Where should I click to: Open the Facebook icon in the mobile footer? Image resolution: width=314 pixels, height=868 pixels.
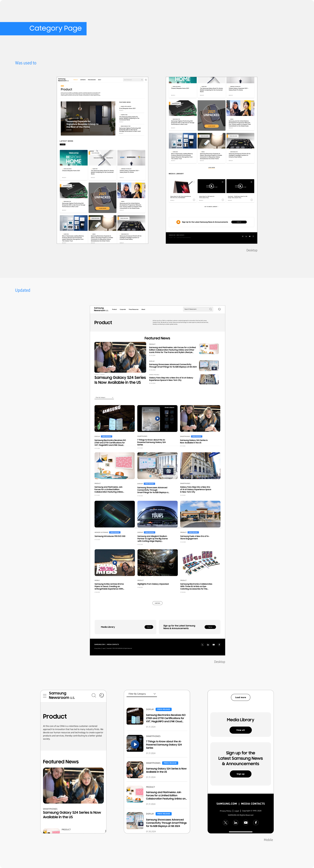(x=256, y=822)
